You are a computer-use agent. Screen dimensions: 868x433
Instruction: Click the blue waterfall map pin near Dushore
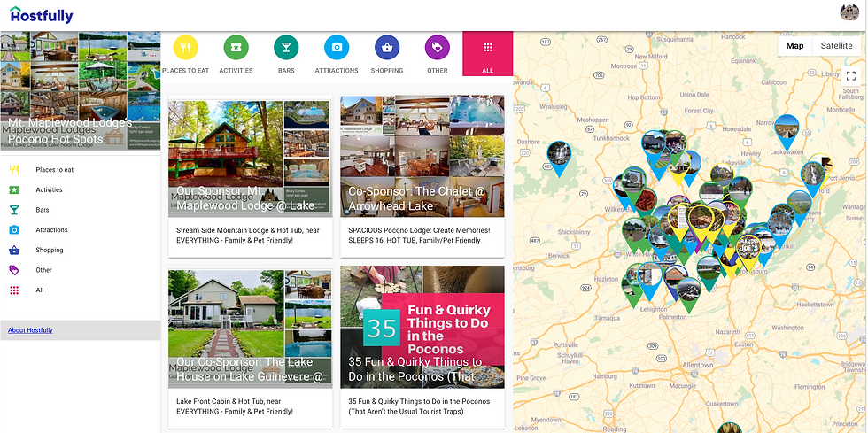559,158
